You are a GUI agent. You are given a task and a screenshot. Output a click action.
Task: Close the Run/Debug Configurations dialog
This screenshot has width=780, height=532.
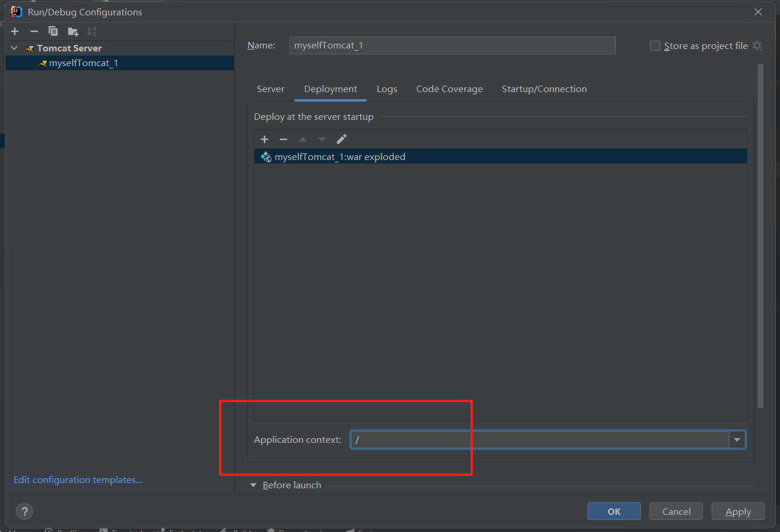[758, 12]
